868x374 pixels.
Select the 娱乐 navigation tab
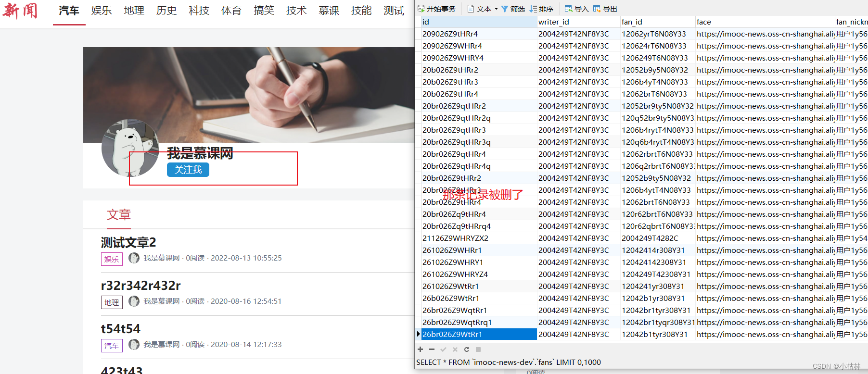(102, 11)
